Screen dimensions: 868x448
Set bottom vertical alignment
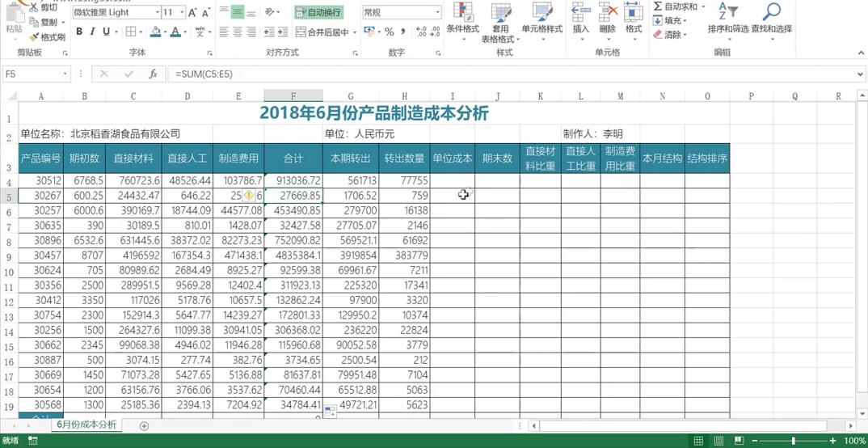[x=251, y=11]
